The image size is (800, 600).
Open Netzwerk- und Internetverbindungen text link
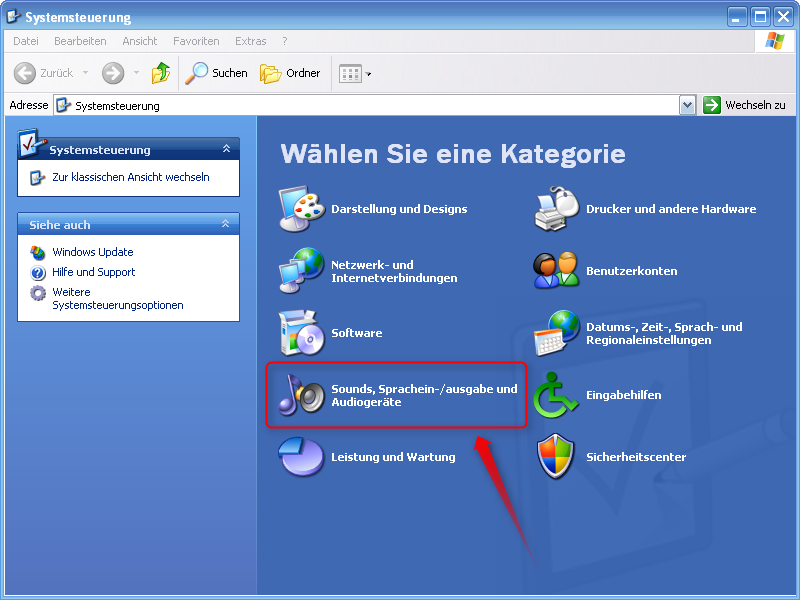click(394, 271)
